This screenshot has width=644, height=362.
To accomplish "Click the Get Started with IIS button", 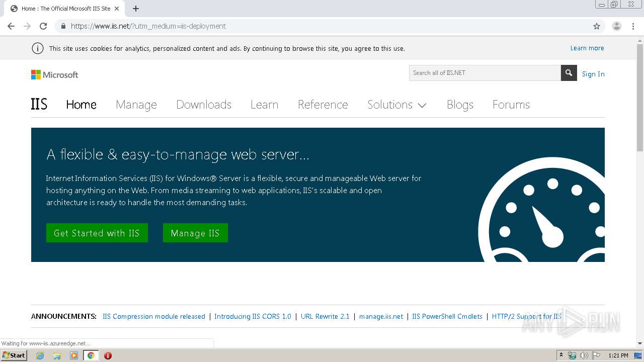I will coord(97,233).
